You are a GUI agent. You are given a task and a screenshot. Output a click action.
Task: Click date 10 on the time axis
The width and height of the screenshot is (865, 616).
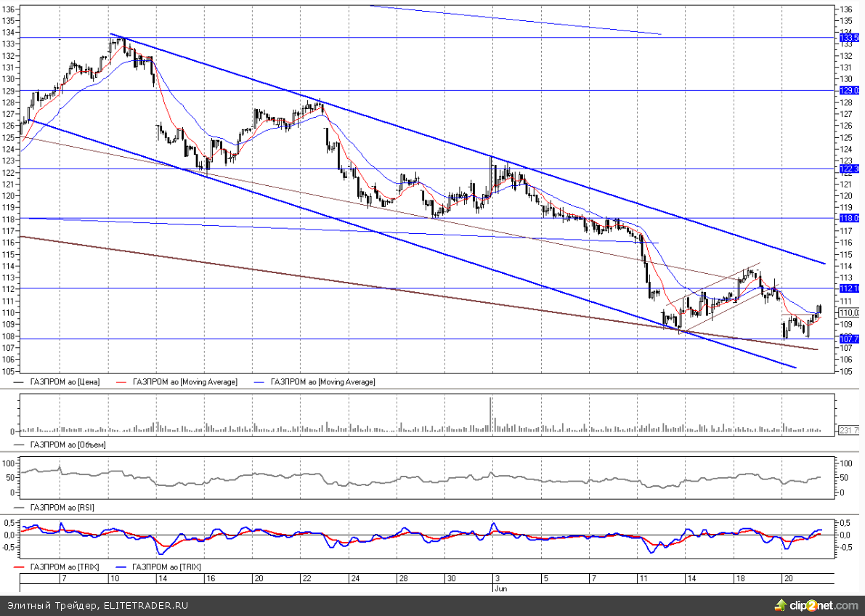pos(114,579)
